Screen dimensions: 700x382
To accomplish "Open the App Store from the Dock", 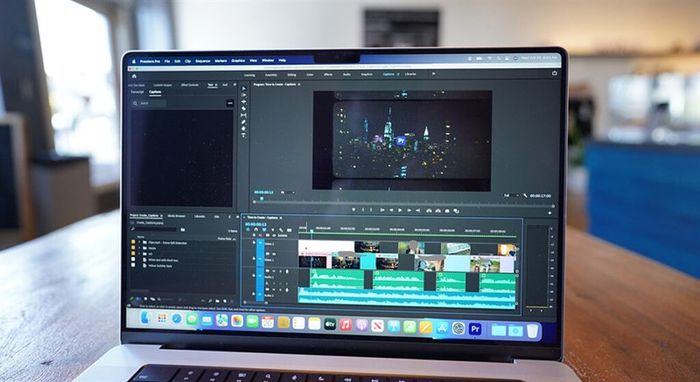I will [442, 328].
